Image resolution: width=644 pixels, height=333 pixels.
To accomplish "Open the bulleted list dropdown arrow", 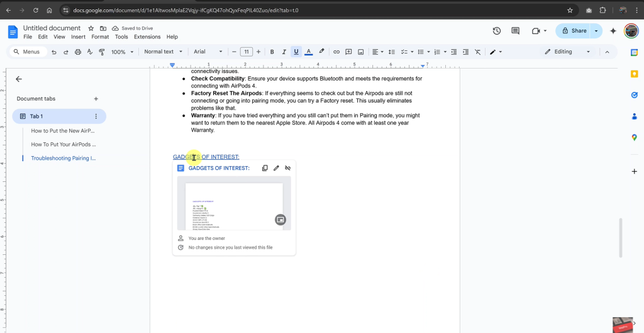I will pos(428,52).
